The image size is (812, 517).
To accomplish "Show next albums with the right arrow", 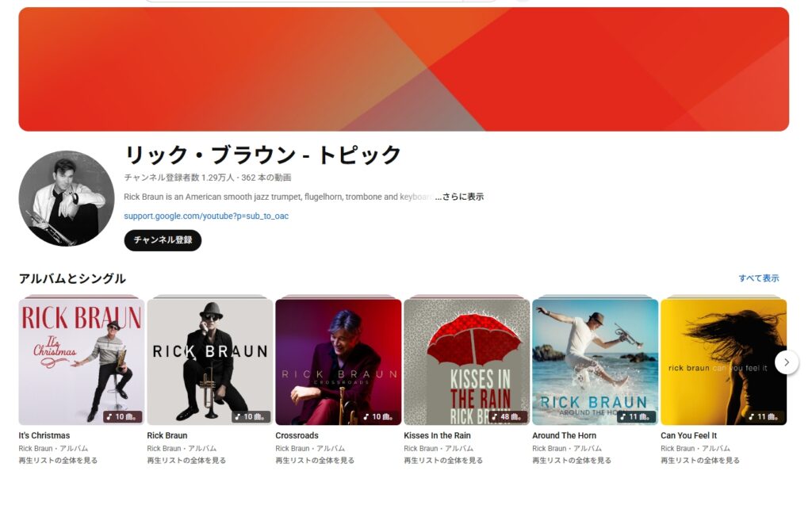I will click(787, 362).
